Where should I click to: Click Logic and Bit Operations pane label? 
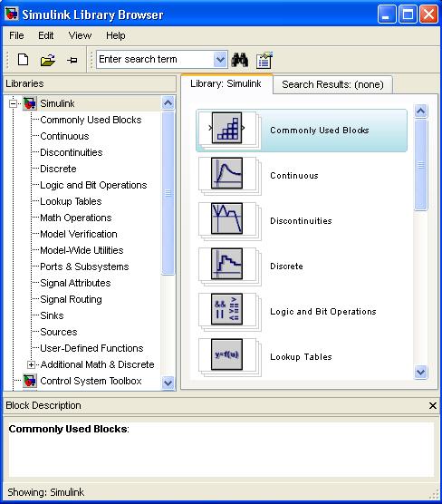click(x=323, y=312)
